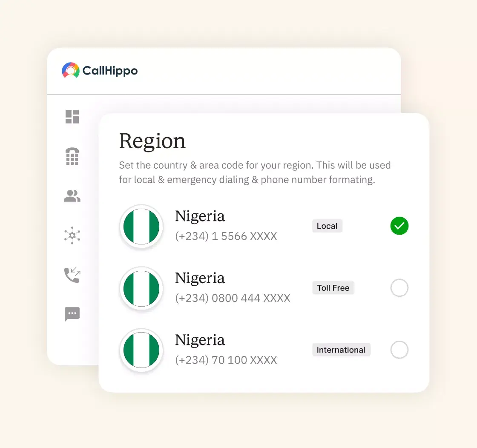477x448 pixels.
Task: Select the International Nigeria number radio button
Action: 399,350
